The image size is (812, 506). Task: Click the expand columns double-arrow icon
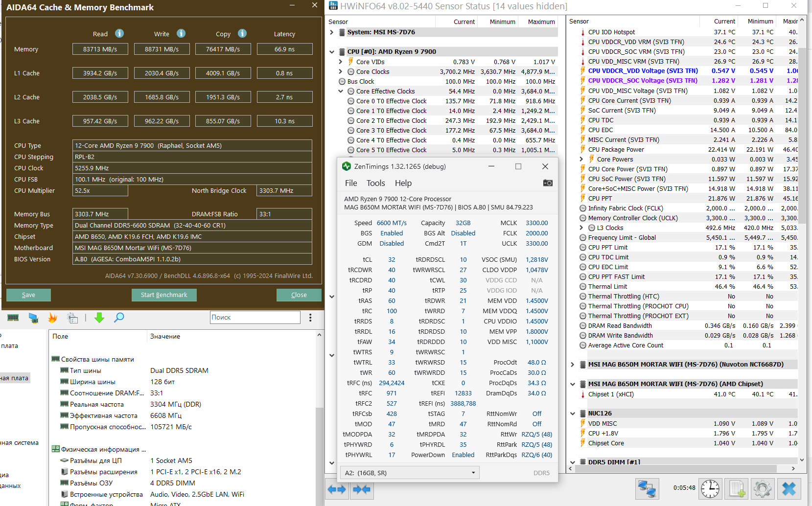(x=337, y=489)
